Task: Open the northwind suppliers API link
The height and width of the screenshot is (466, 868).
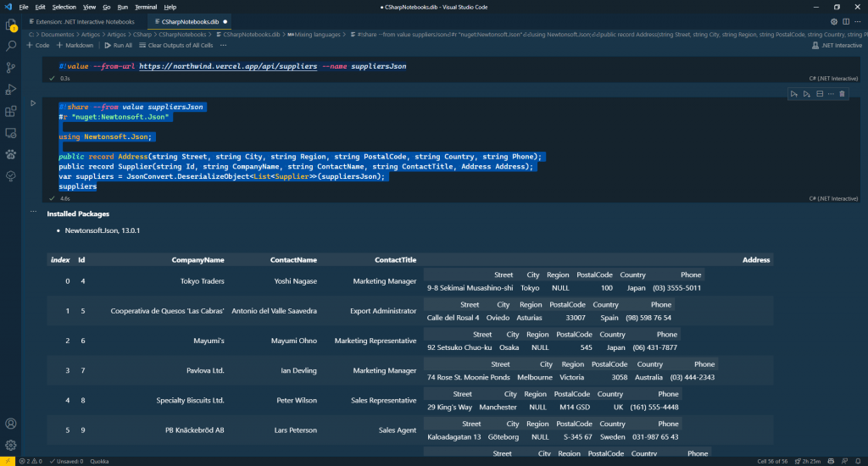Action: [228, 66]
